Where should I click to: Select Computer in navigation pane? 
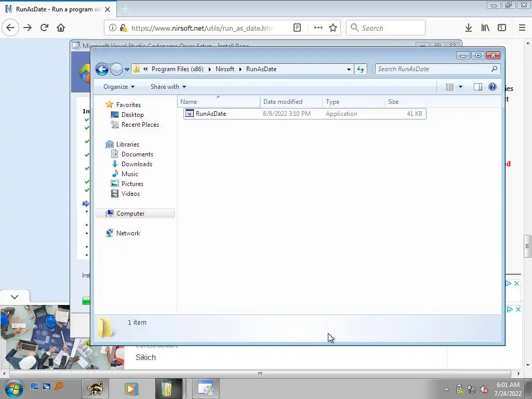point(136,214)
